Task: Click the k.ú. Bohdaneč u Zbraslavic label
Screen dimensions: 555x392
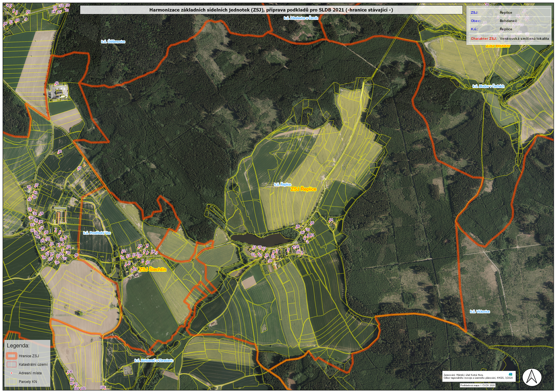Action: pyautogui.click(x=154, y=361)
